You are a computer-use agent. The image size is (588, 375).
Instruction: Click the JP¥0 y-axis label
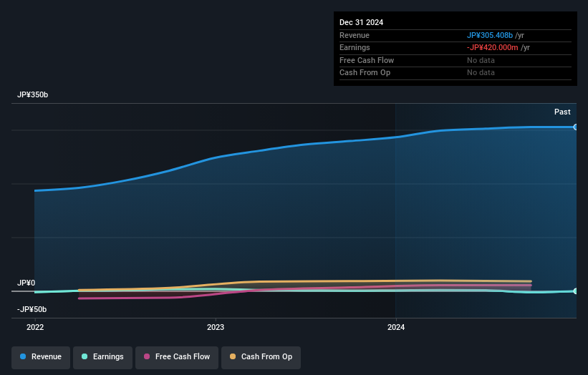[26, 283]
